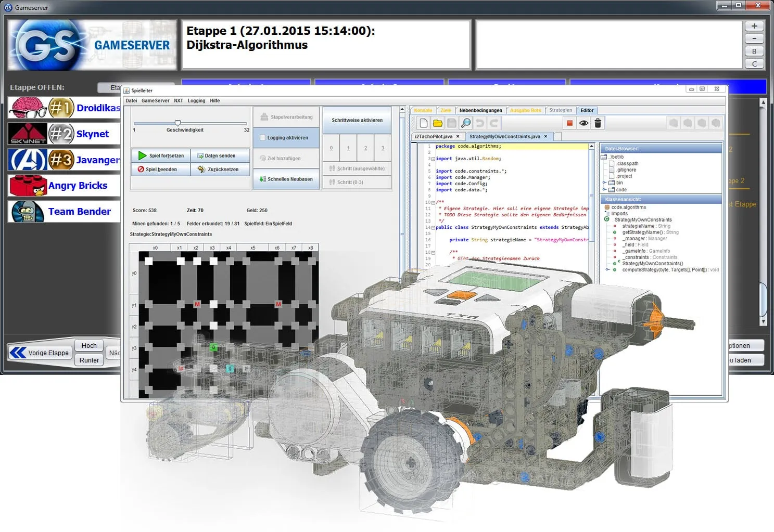Click the new file icon in editor toolbar
This screenshot has width=774, height=532.
point(424,123)
